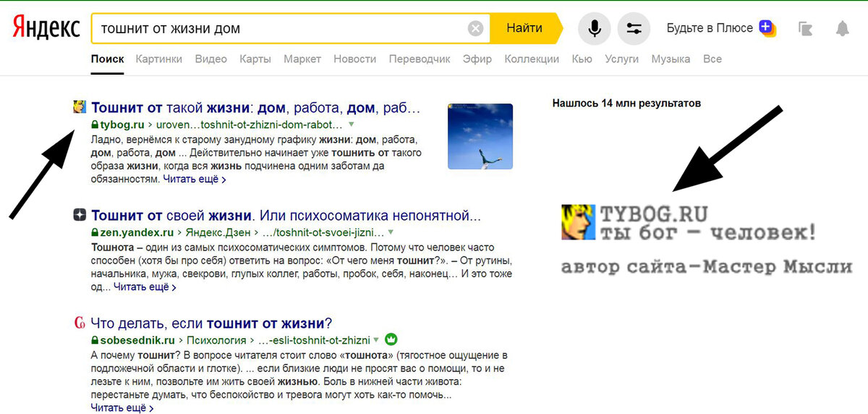Viewport: 868px width, 414px height.
Task: Click the Найти search button
Action: click(525, 29)
